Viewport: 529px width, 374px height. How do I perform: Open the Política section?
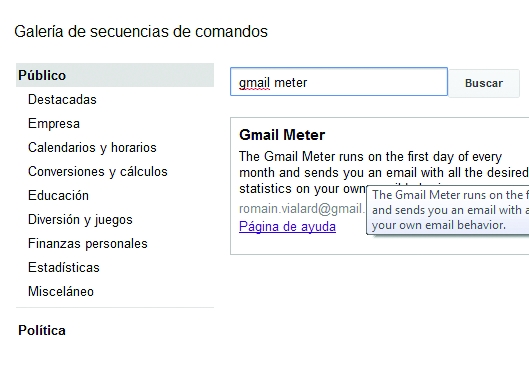[x=42, y=330]
